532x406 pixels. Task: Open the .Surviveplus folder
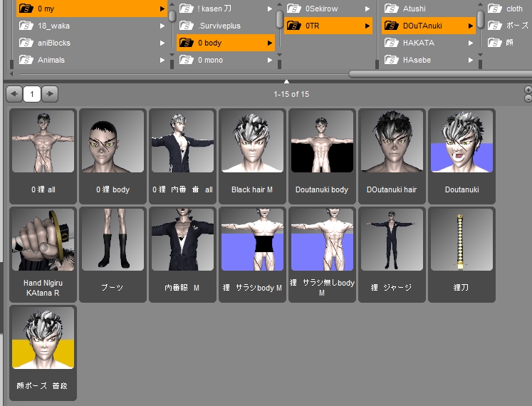pyautogui.click(x=226, y=26)
